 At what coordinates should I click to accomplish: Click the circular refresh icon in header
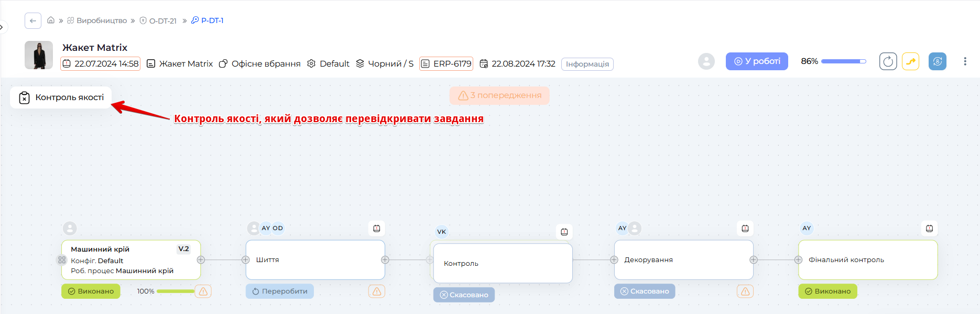(x=888, y=61)
